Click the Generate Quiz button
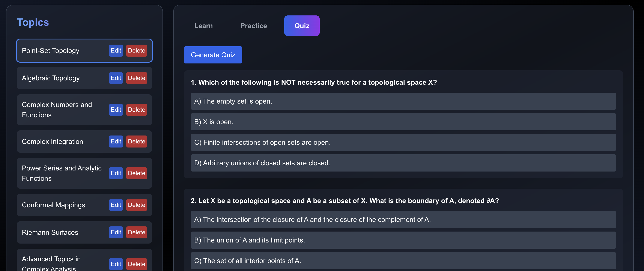 pos(213,55)
